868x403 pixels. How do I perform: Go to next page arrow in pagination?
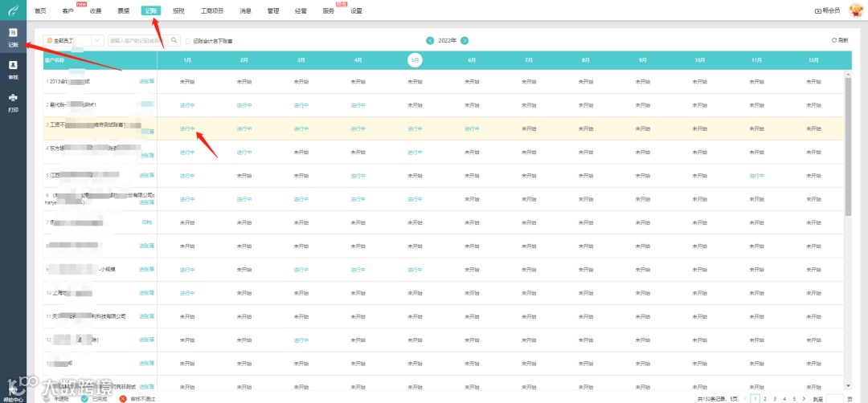point(804,398)
